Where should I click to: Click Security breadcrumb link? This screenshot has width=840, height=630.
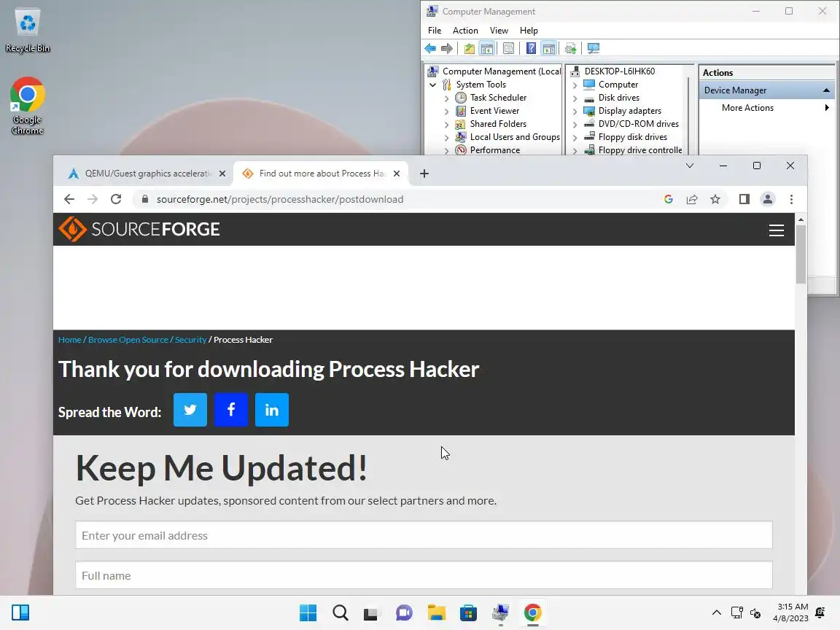190,340
